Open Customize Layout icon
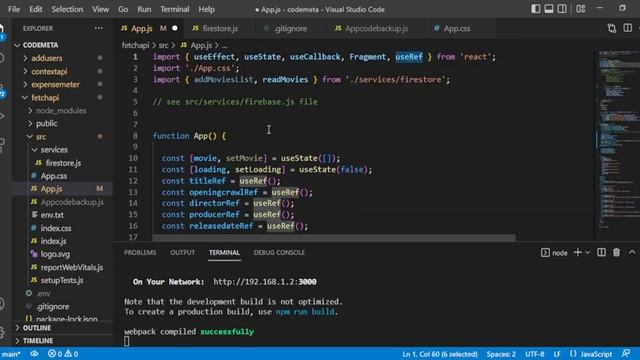 (x=580, y=9)
